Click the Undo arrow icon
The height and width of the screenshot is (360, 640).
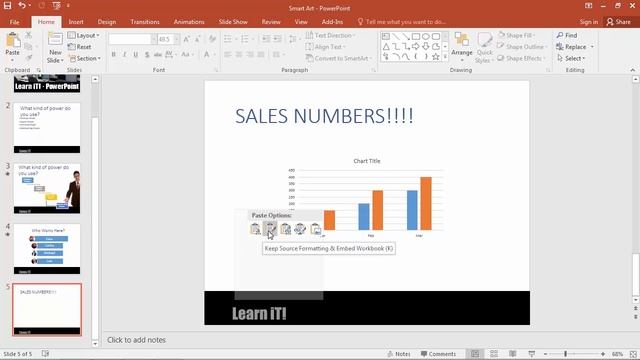coord(22,6)
